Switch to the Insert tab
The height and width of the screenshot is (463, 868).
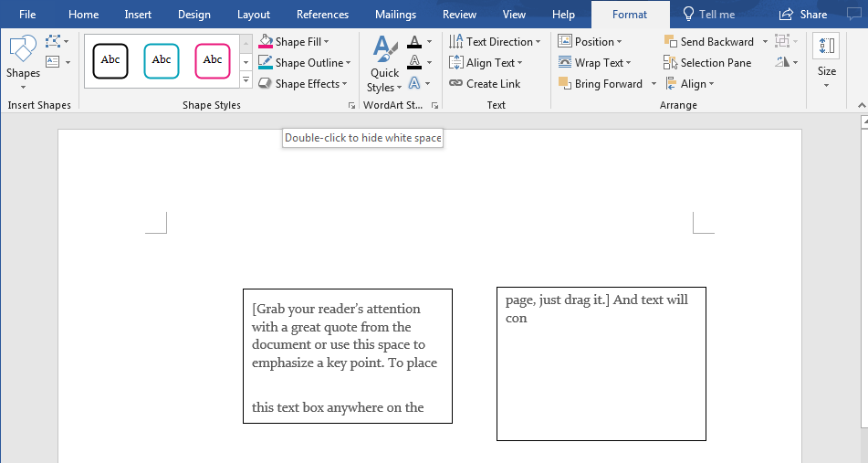(x=138, y=15)
